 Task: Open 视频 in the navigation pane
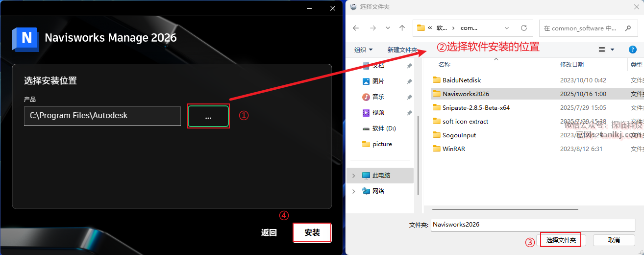(x=378, y=112)
